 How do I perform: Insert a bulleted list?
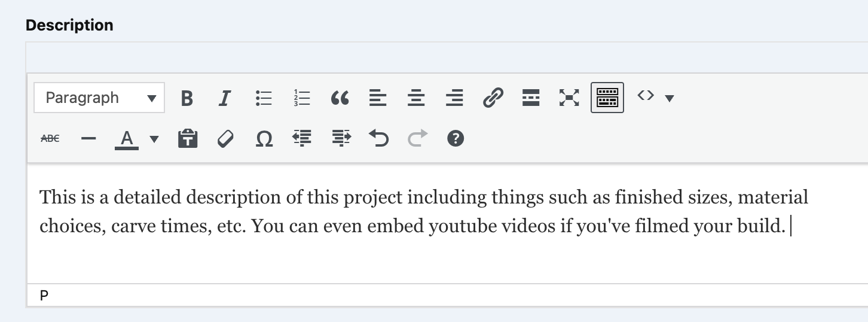(x=263, y=98)
